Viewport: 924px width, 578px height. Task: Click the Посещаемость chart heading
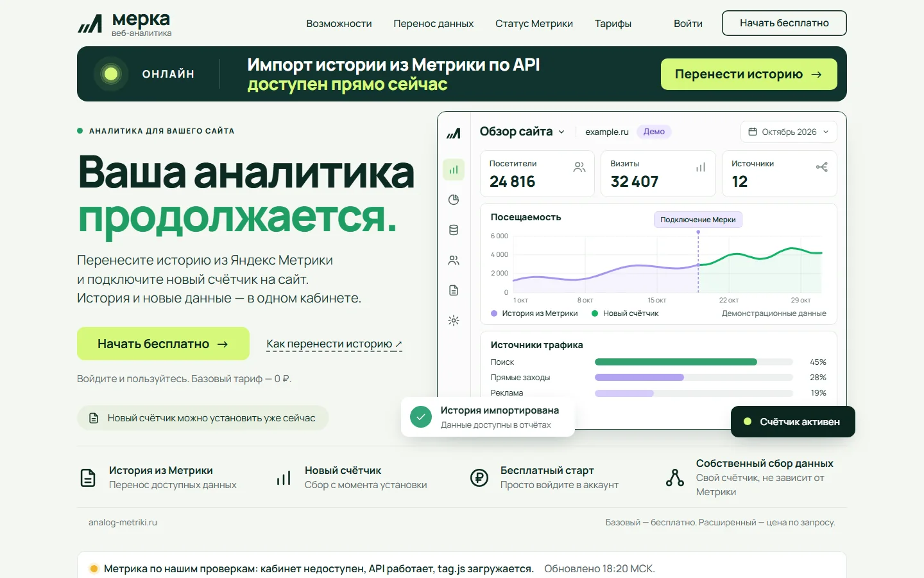coord(526,217)
